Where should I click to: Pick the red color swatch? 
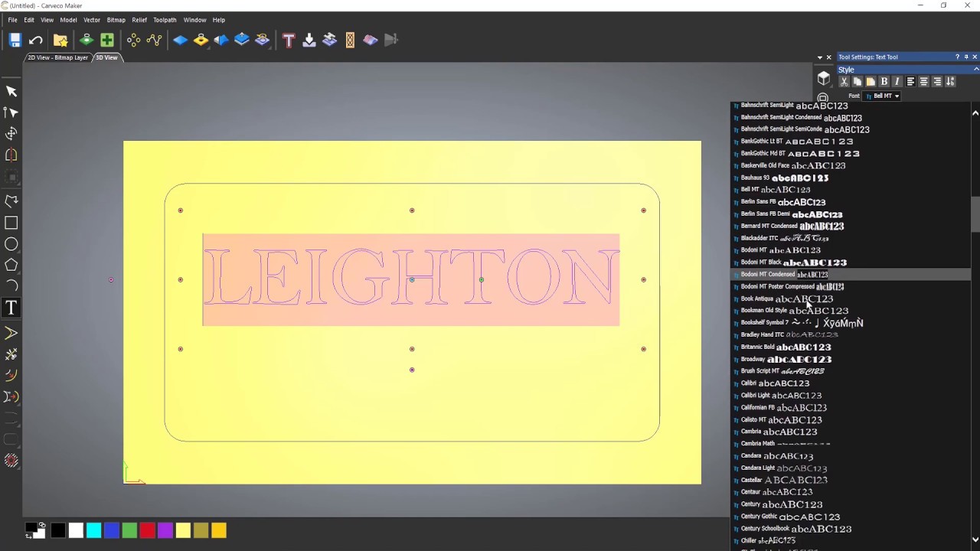point(147,530)
